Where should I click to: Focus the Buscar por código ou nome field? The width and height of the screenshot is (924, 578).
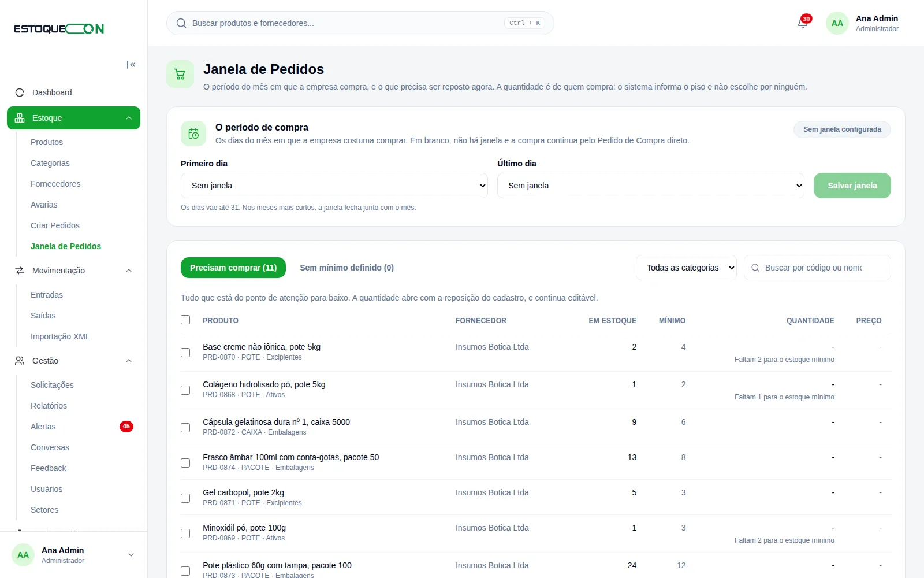817,268
